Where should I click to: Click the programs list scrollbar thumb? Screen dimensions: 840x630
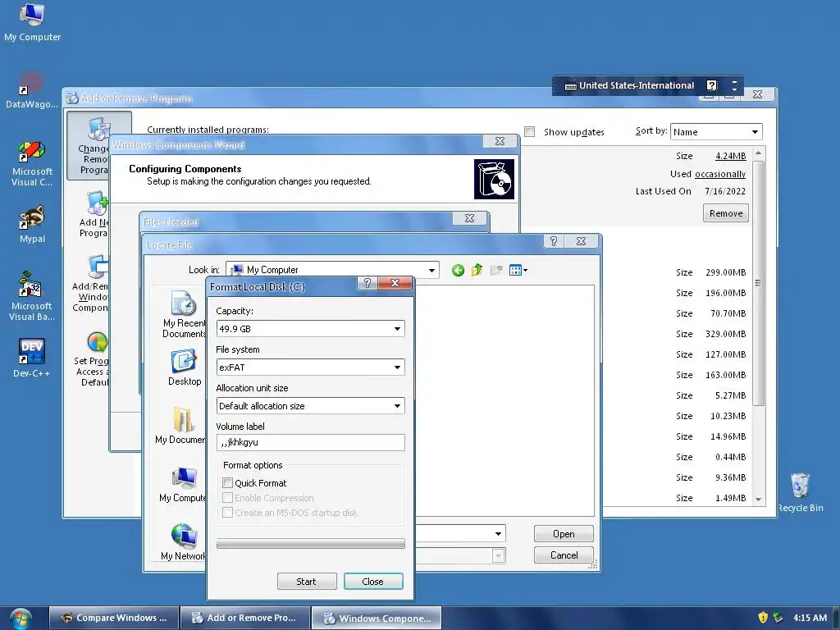[758, 284]
